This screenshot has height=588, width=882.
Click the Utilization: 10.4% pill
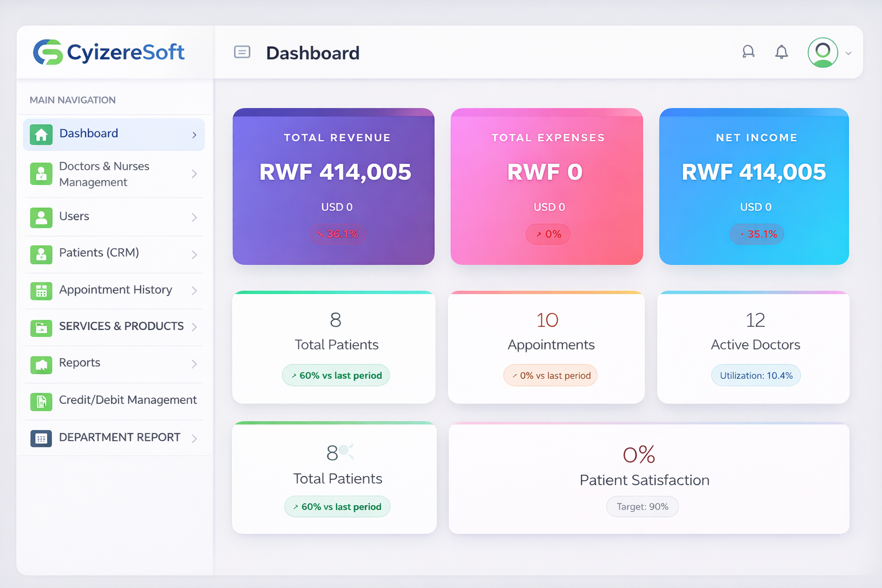point(756,375)
